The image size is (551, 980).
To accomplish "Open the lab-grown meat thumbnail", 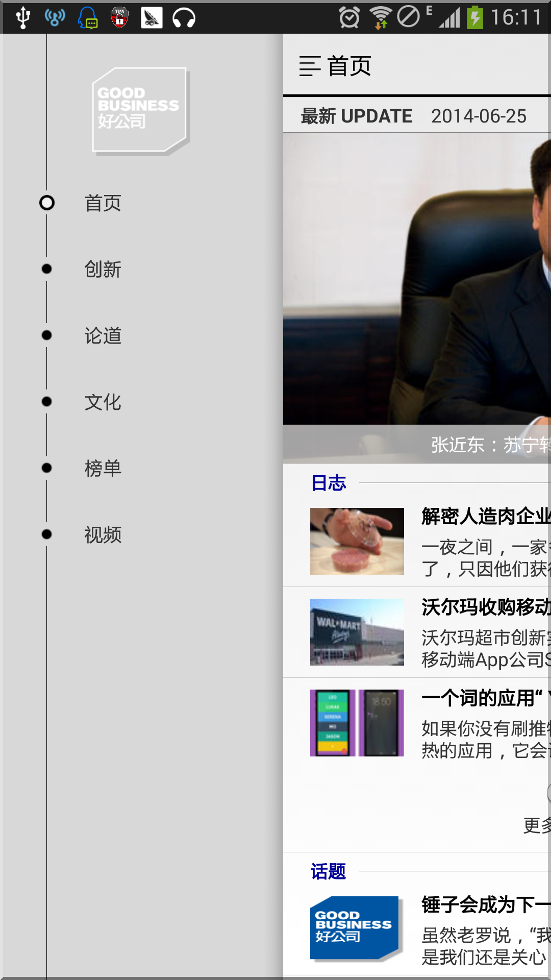I will [x=357, y=541].
